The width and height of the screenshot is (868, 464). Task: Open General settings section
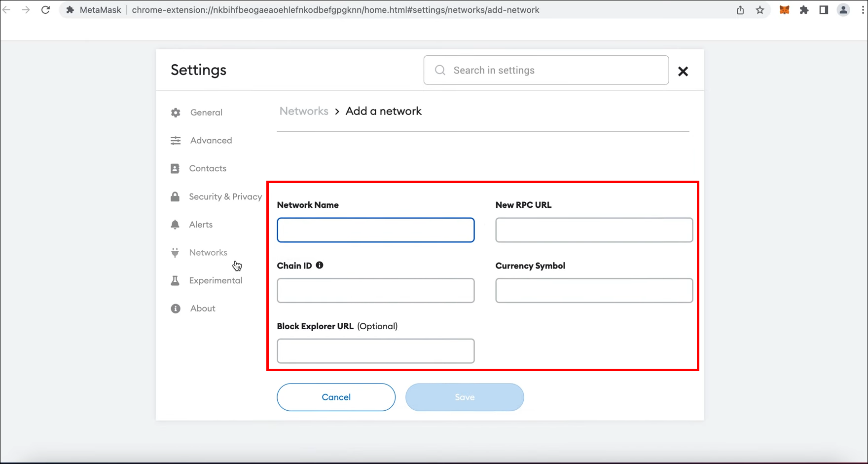click(x=206, y=113)
